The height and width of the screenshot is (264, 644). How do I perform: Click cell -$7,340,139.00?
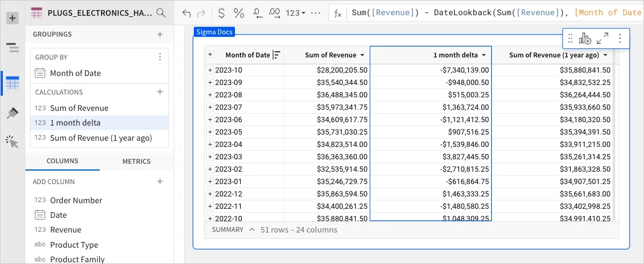pyautogui.click(x=431, y=70)
